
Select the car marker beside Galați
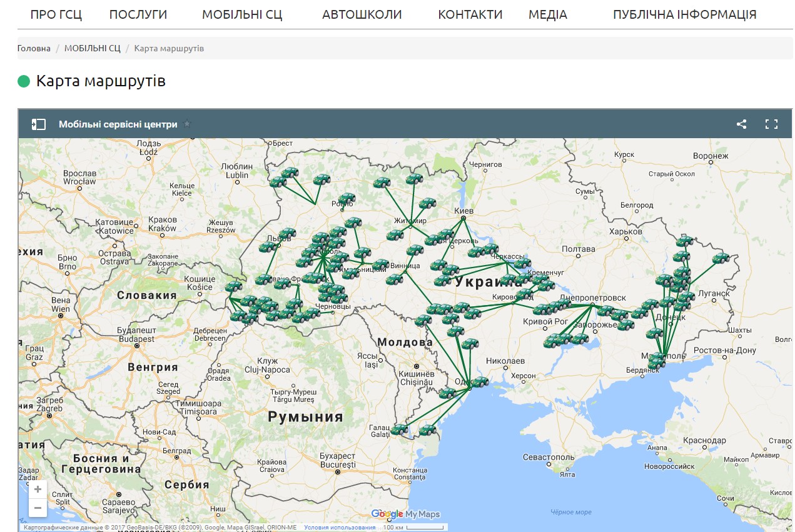[x=399, y=429]
